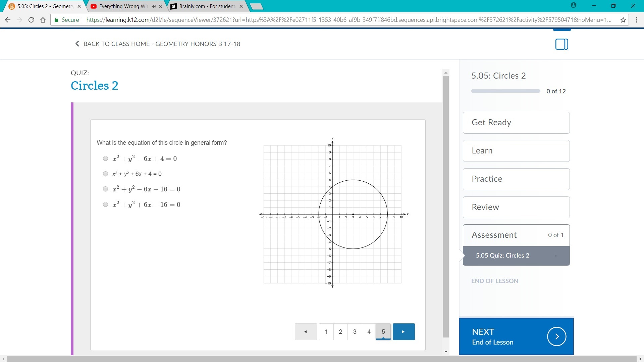Open the browser home page

coord(43,20)
